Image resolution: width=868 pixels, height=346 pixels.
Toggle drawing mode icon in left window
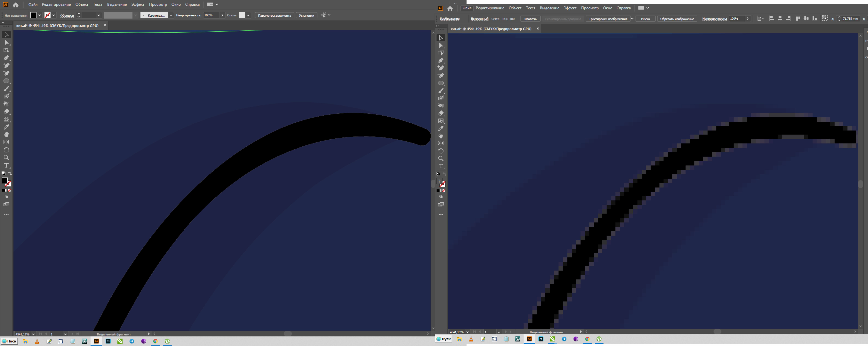click(6, 197)
